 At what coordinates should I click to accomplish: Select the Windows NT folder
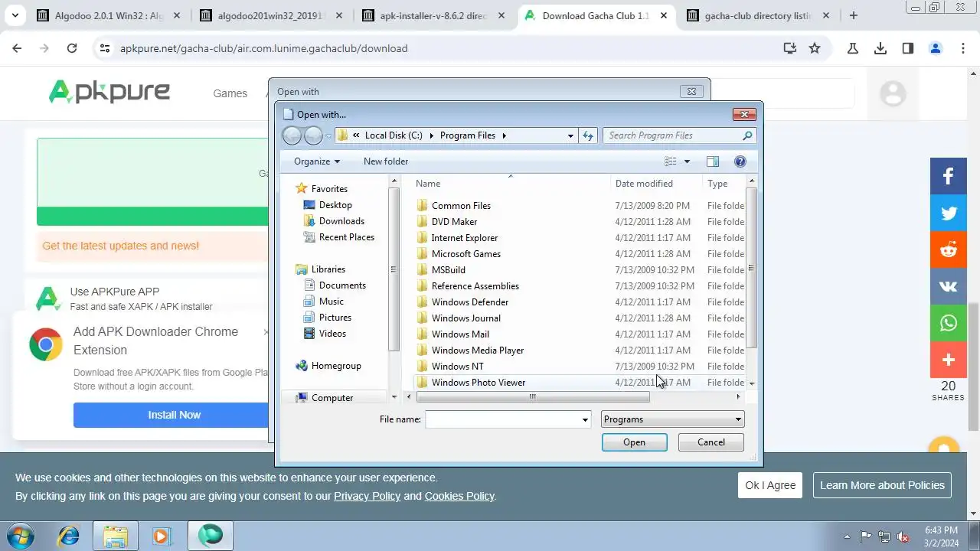[x=457, y=367]
